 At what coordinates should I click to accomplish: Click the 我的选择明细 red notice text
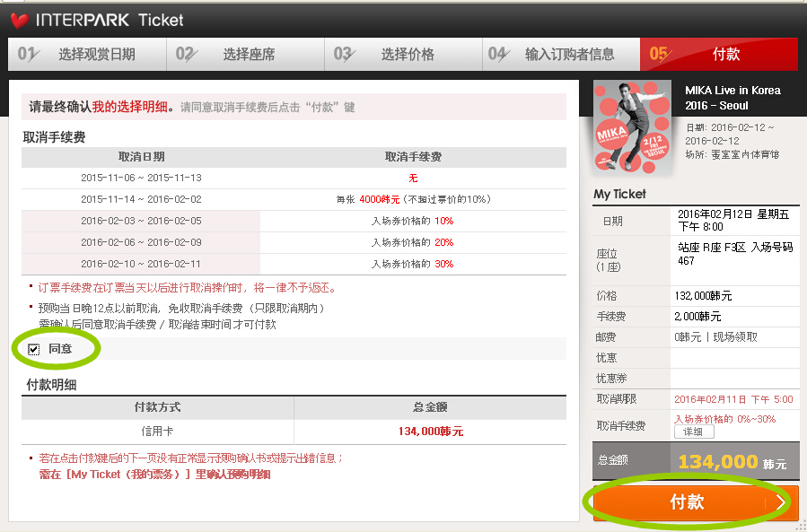(129, 107)
